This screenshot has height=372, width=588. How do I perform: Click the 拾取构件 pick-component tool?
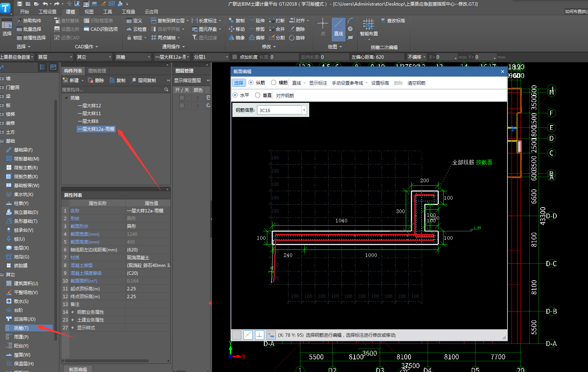tap(29, 21)
